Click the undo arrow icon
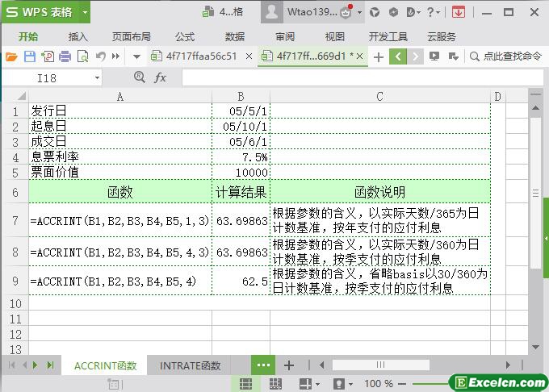 click(x=100, y=56)
